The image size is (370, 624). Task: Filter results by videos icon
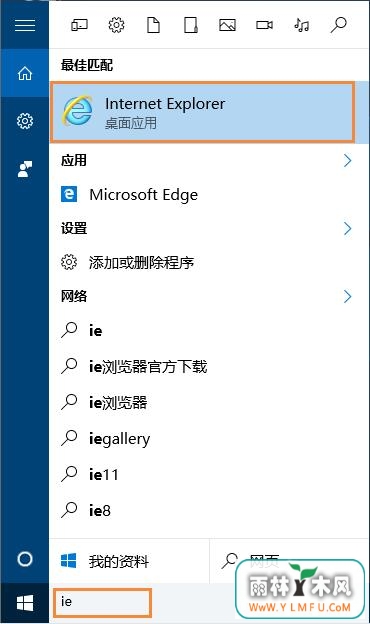[x=264, y=25]
